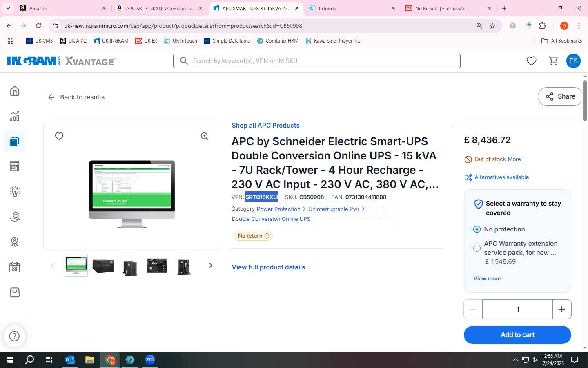Bookmark this page with the star icon
This screenshot has height=368, width=588.
[492, 26]
